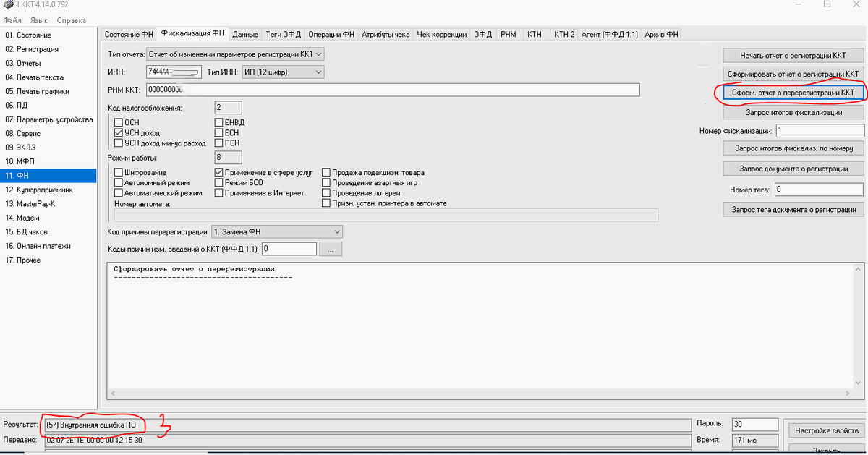Open the Архив ФН tab

661,34
